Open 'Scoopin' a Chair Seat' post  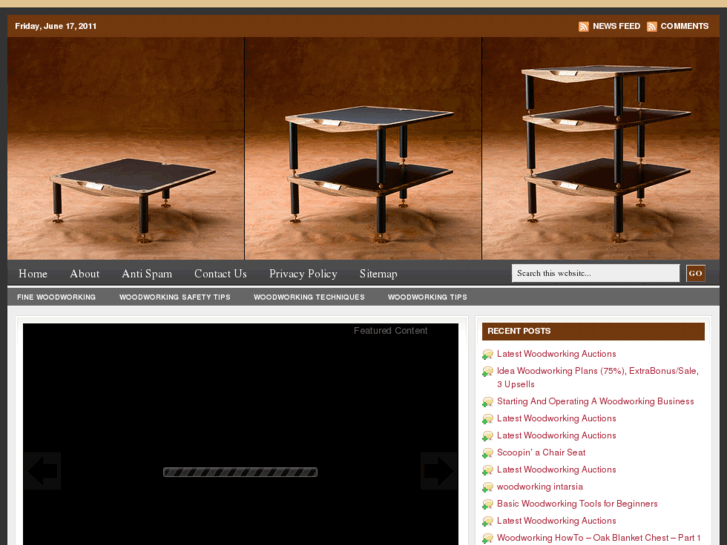click(541, 452)
